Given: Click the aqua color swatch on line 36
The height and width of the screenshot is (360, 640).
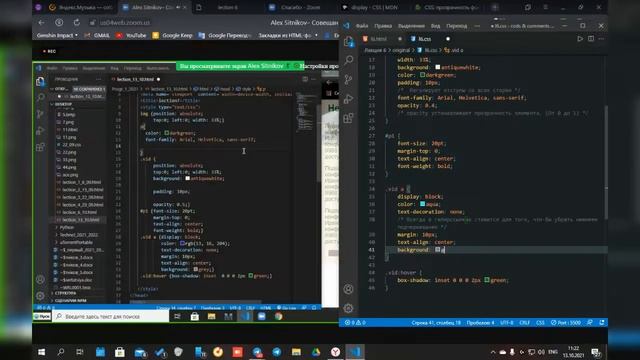Looking at the screenshot, I should tap(422, 204).
